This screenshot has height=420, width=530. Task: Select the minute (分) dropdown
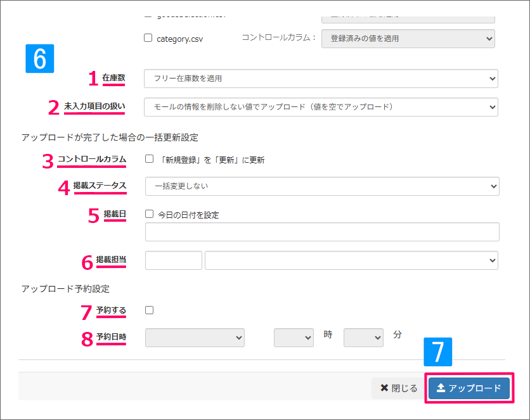(x=363, y=337)
